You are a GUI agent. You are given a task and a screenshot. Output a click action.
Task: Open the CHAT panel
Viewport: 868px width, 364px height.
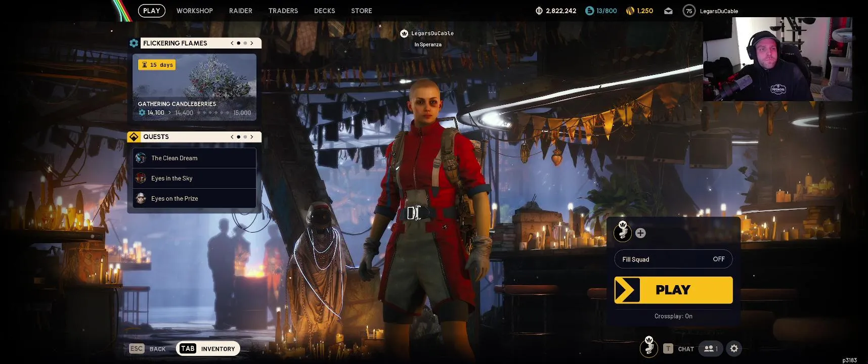tap(686, 349)
